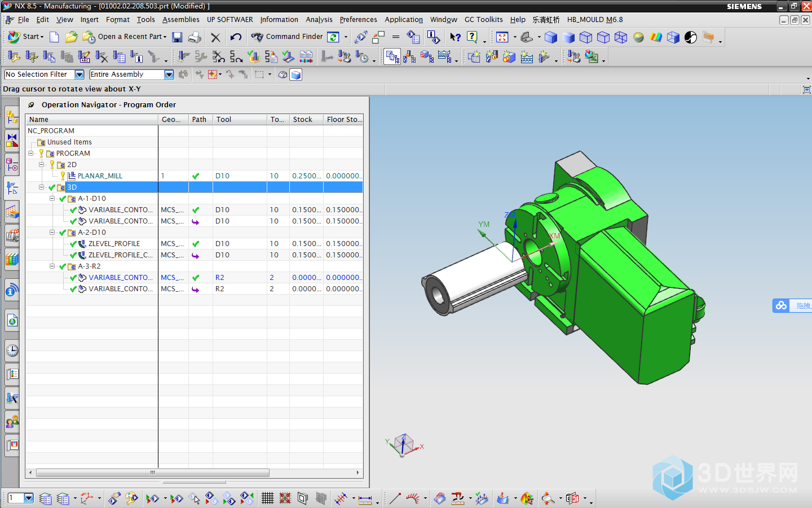Viewport: 812px width, 508px height.
Task: Click the Object Information icon
Action: (433, 37)
